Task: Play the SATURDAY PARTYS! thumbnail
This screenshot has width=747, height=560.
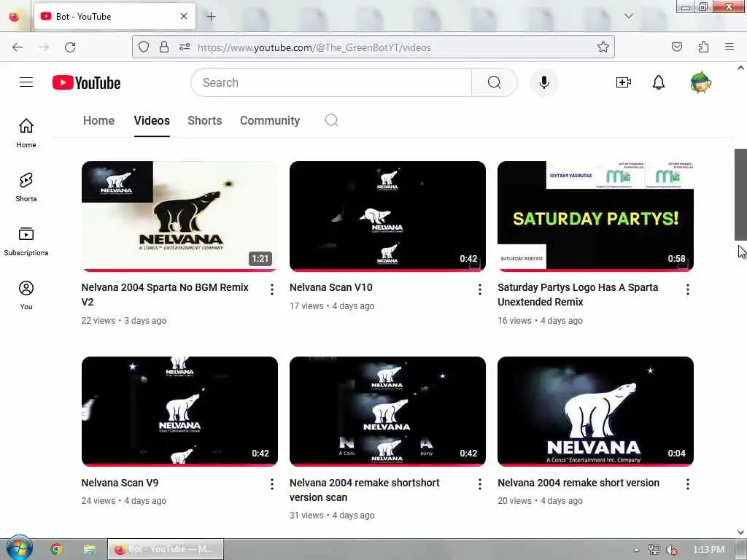Action: click(x=595, y=216)
